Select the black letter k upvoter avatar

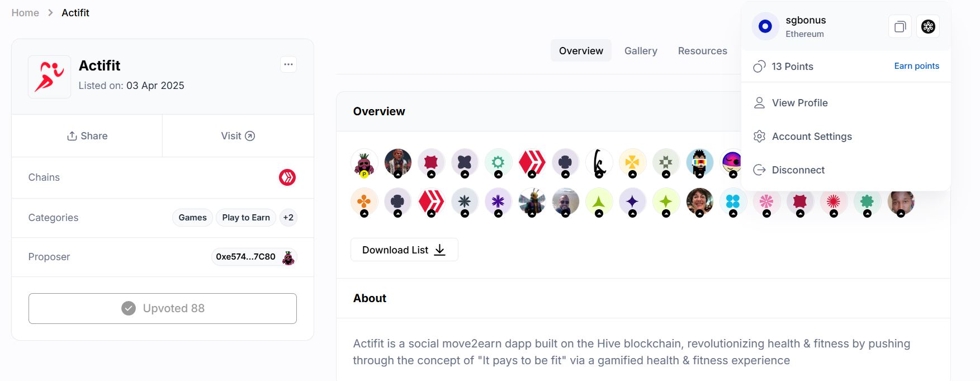(x=599, y=163)
